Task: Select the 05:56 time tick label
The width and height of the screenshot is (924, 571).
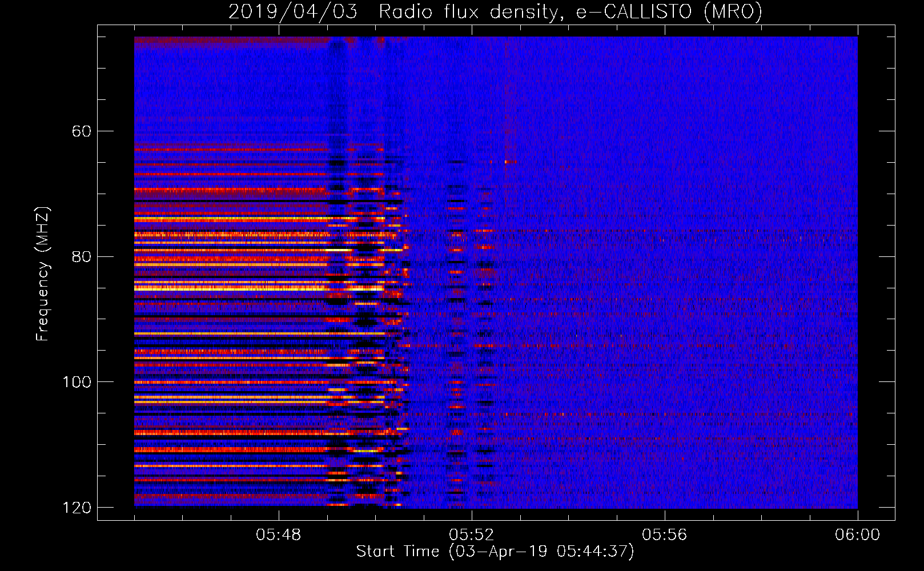Action: (665, 535)
